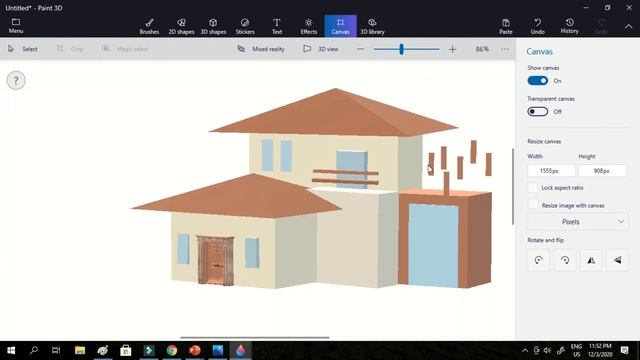The width and height of the screenshot is (640, 360).
Task: Show hidden system tray icons
Action: pyautogui.click(x=525, y=350)
